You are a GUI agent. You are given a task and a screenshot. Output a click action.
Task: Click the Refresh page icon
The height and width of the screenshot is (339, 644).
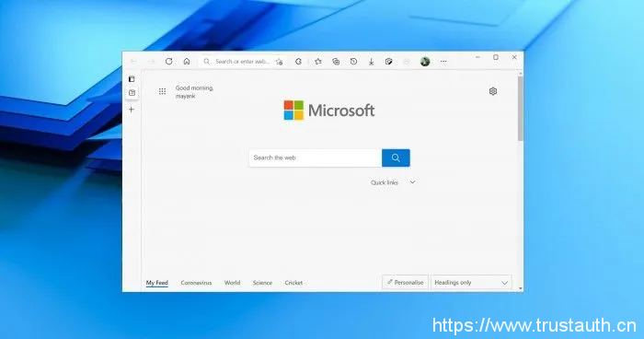coord(168,62)
